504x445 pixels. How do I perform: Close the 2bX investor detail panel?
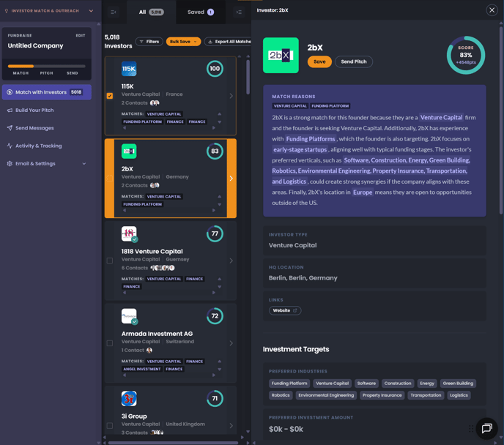tap(492, 10)
